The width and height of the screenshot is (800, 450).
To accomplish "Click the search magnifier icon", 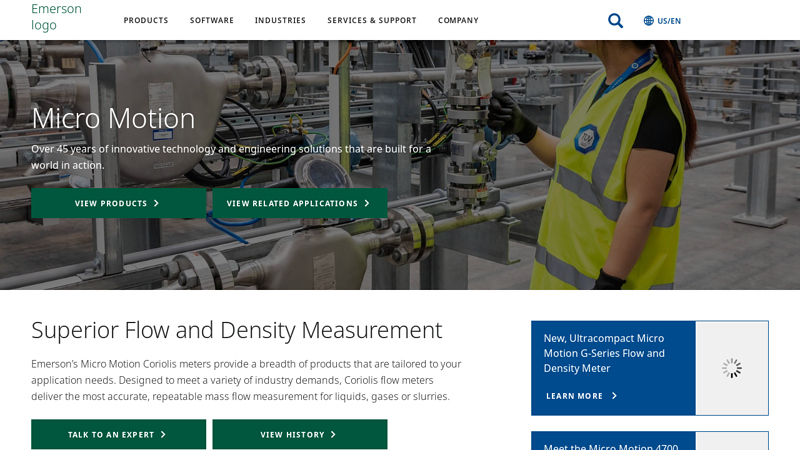I will coord(615,21).
